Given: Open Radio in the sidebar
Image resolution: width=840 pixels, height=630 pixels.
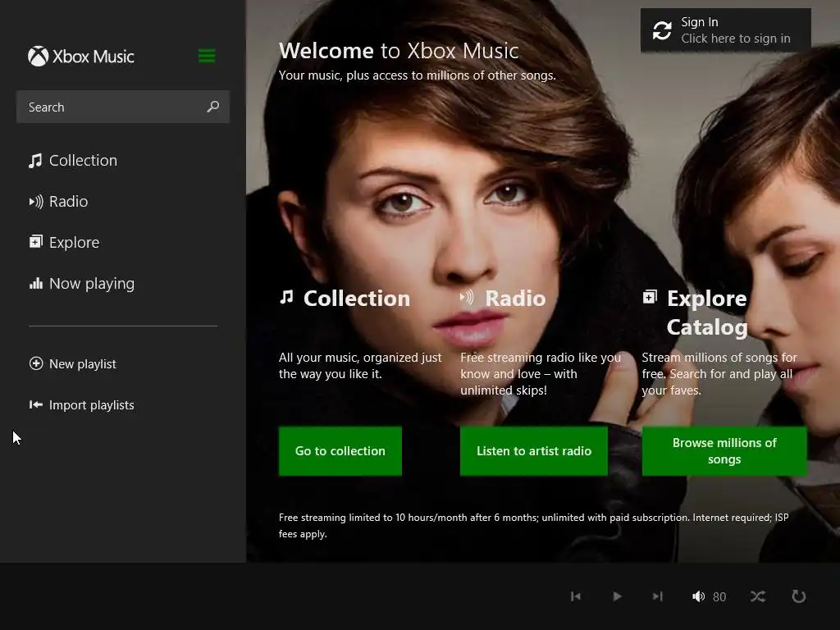Looking at the screenshot, I should pyautogui.click(x=58, y=202).
